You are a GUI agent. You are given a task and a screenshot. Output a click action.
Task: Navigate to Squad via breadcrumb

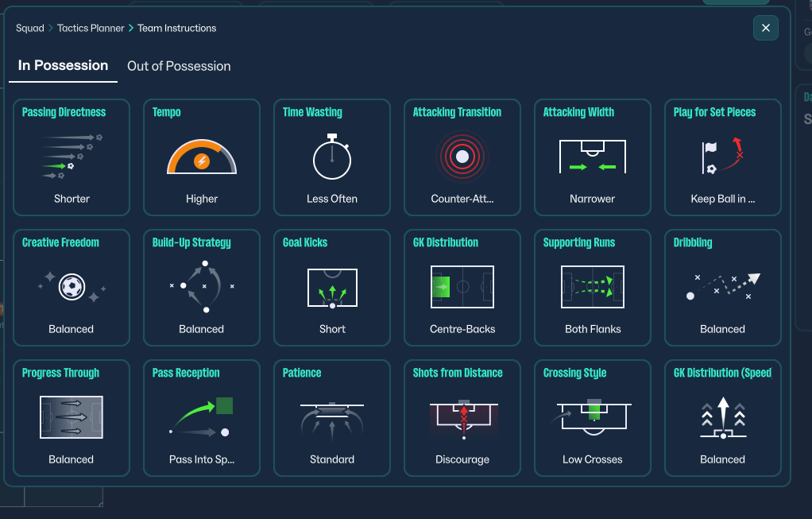click(30, 28)
